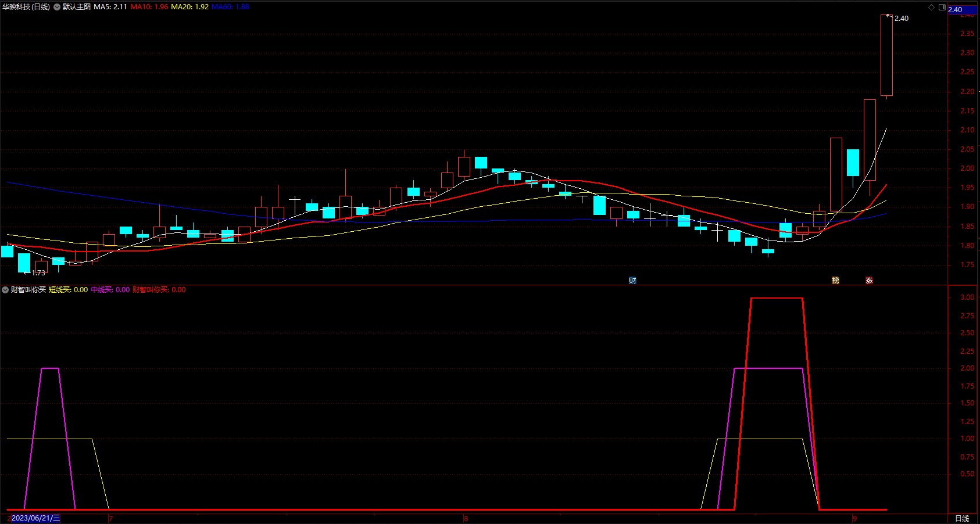
Task: Click the month 8 marker on time axis
Action: tap(466, 518)
